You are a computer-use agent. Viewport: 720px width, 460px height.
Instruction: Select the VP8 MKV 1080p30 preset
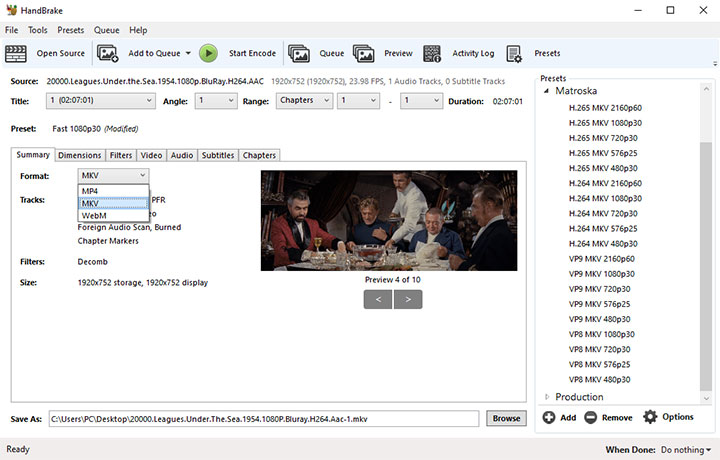pyautogui.click(x=602, y=334)
